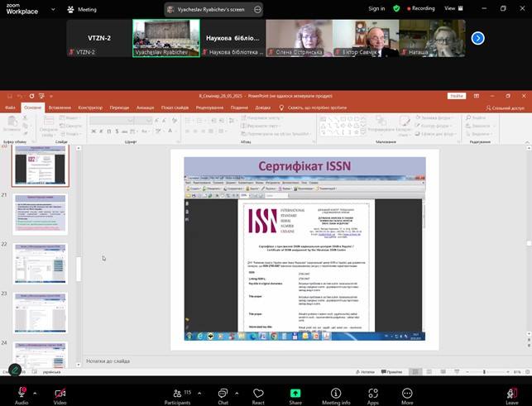532x406 pixels.
Task: Open the Довідка ribbon tab
Action: (x=262, y=107)
